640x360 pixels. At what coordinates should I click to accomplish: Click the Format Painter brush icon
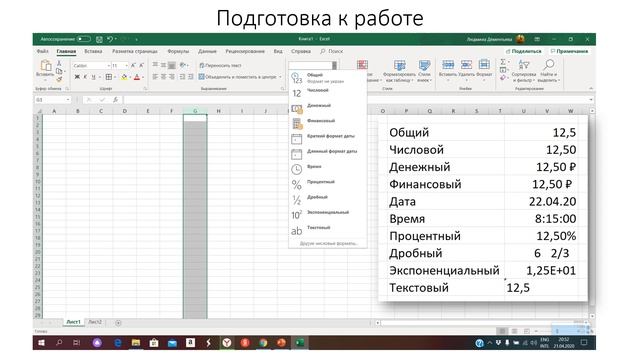(x=59, y=79)
